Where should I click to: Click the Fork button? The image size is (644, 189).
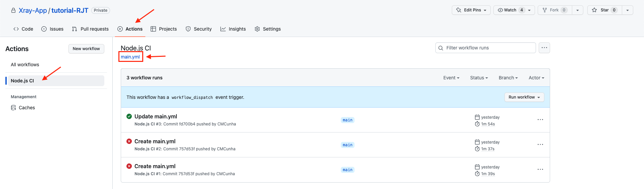click(555, 10)
